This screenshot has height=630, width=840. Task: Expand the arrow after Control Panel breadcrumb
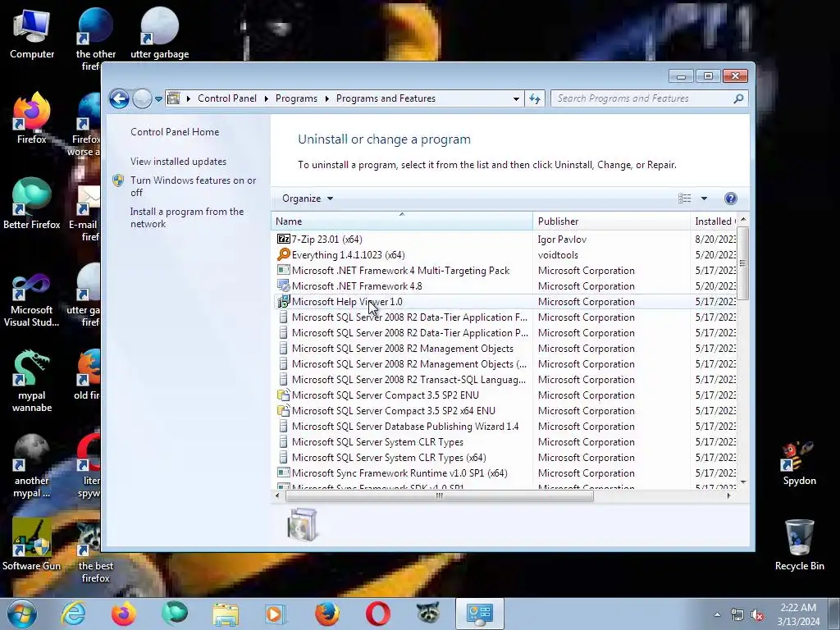pyautogui.click(x=267, y=99)
